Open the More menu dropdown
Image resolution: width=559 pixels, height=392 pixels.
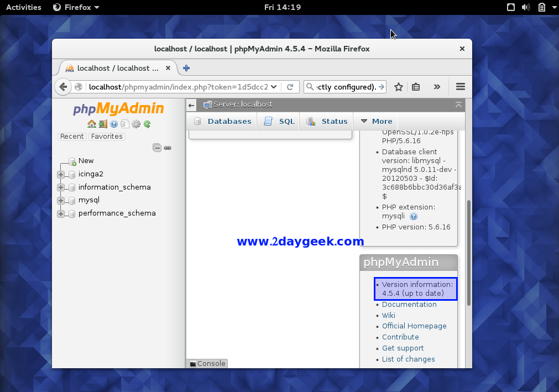(377, 121)
